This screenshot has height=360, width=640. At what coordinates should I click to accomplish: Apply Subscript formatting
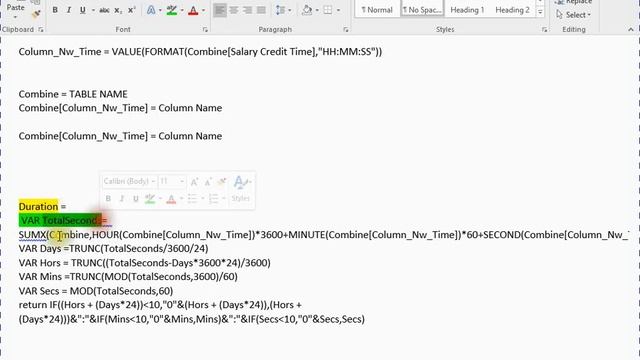coord(118,10)
